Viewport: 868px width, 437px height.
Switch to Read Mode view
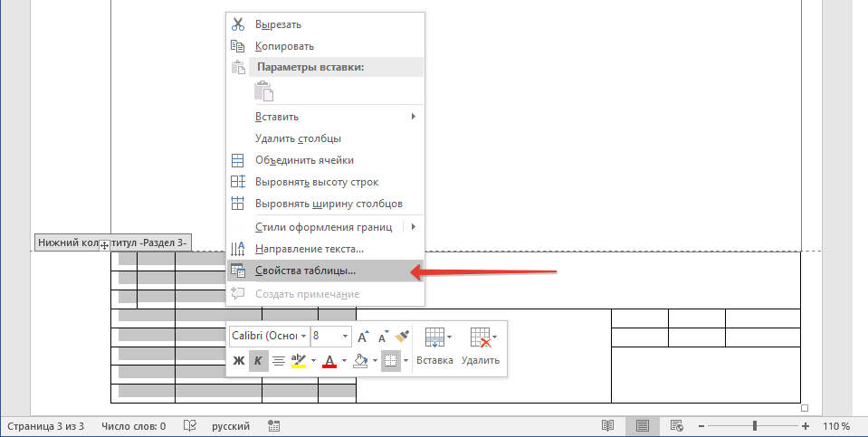point(608,426)
